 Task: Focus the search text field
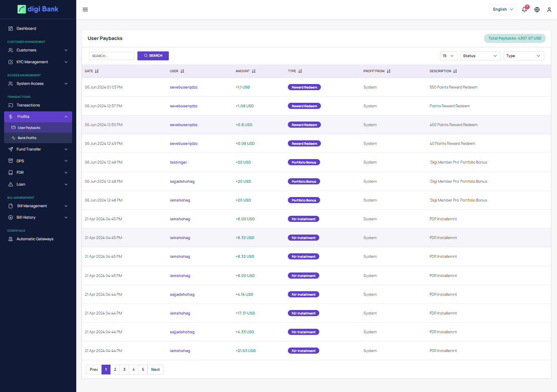[112, 56]
